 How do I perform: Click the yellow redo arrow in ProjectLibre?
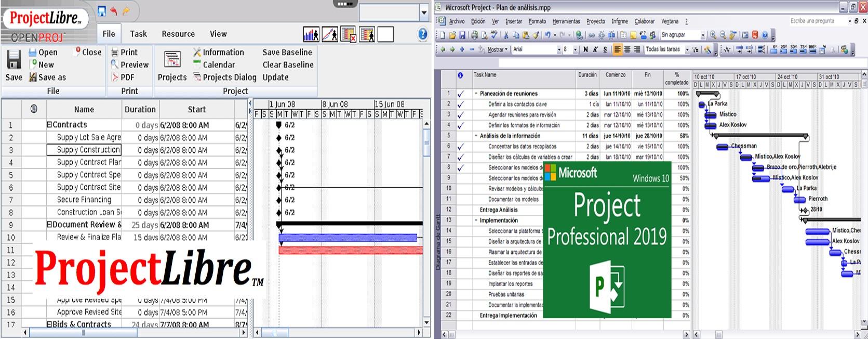126,11
